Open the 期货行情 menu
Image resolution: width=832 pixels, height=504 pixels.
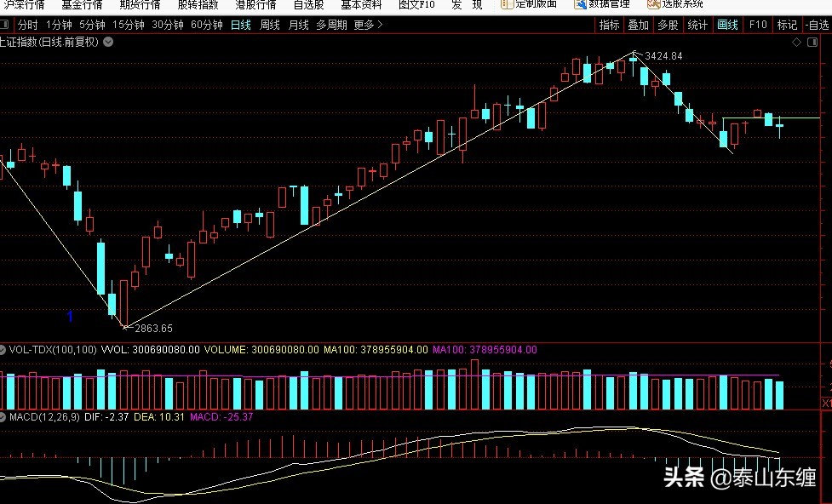[140, 5]
